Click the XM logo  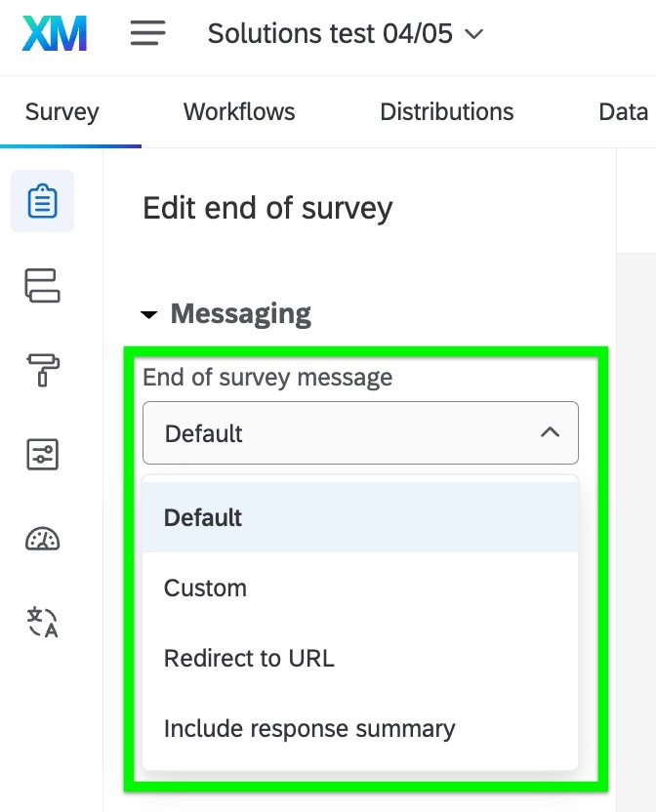pos(55,35)
